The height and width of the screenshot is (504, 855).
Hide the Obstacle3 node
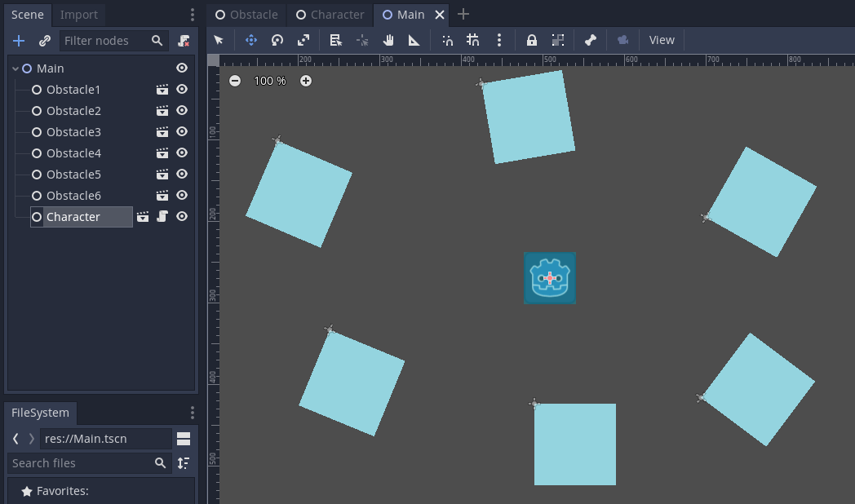182,131
